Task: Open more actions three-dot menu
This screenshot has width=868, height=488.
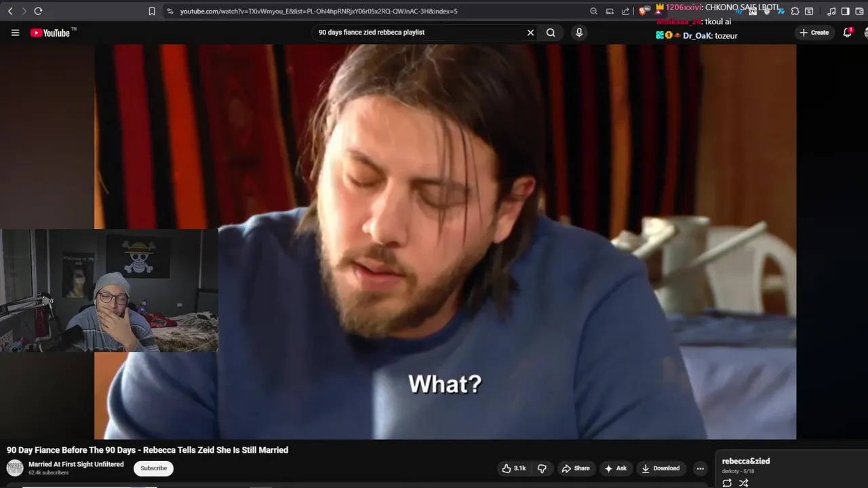Action: click(x=700, y=468)
